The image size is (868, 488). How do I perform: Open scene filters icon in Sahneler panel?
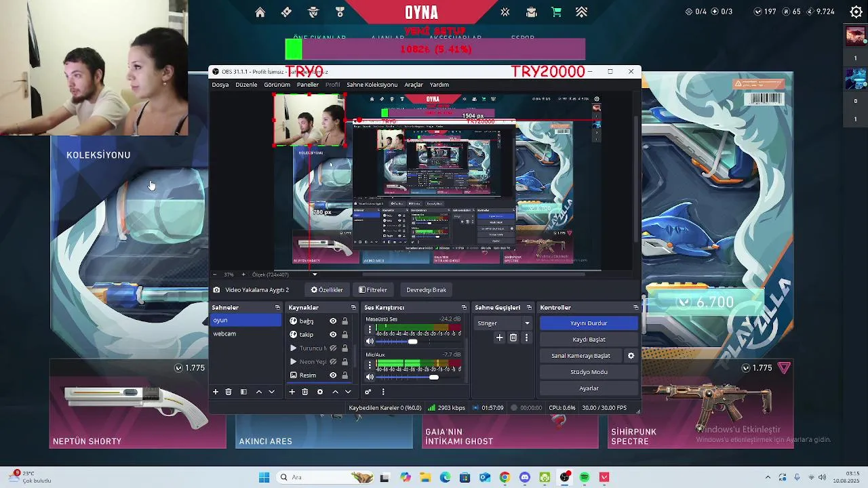click(243, 392)
